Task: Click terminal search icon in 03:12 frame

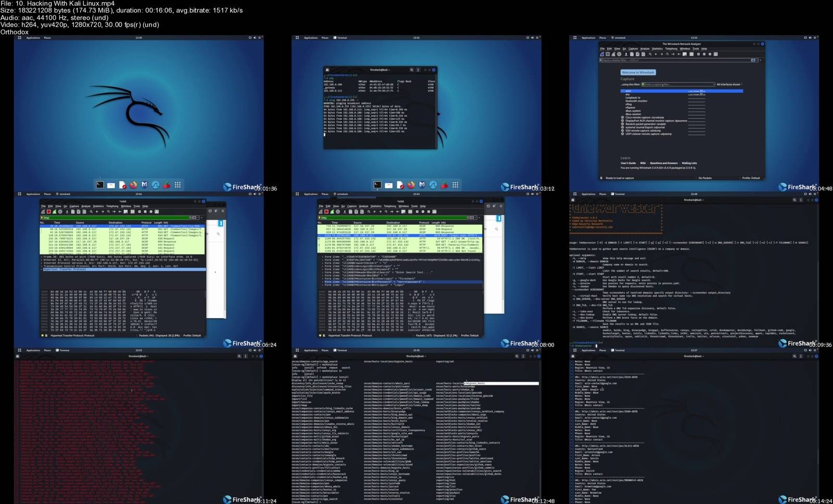Action: click(411, 70)
